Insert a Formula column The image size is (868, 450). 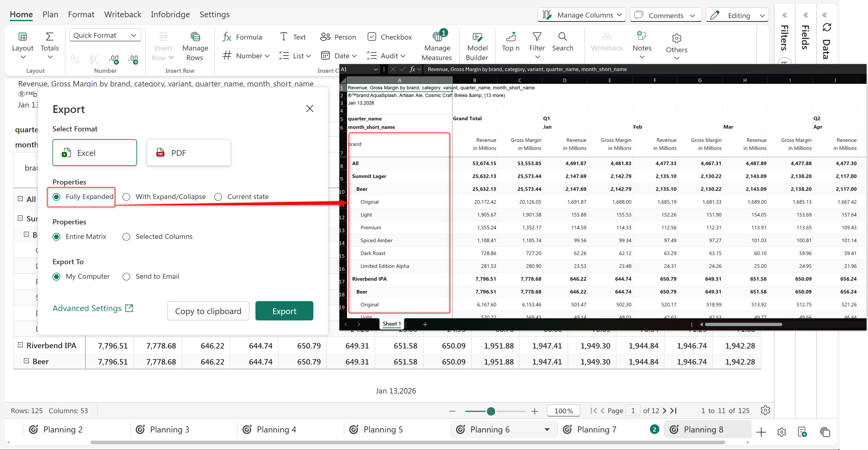tap(242, 37)
